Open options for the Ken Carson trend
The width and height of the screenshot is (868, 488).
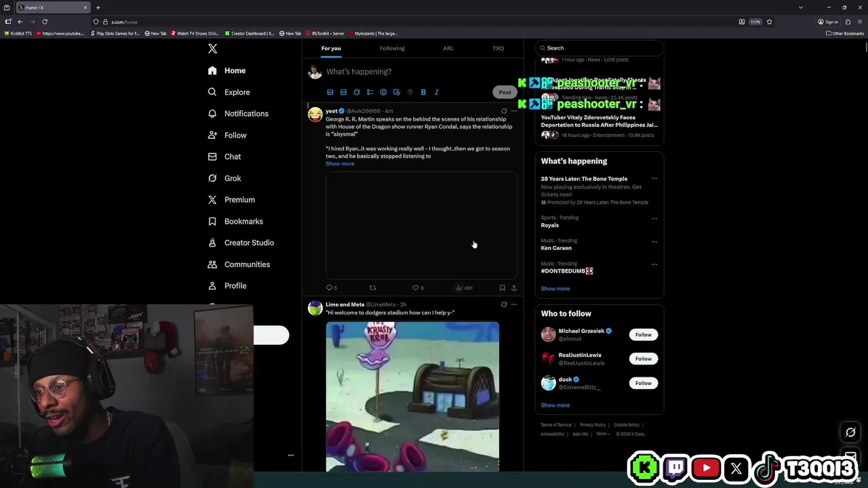tap(654, 242)
